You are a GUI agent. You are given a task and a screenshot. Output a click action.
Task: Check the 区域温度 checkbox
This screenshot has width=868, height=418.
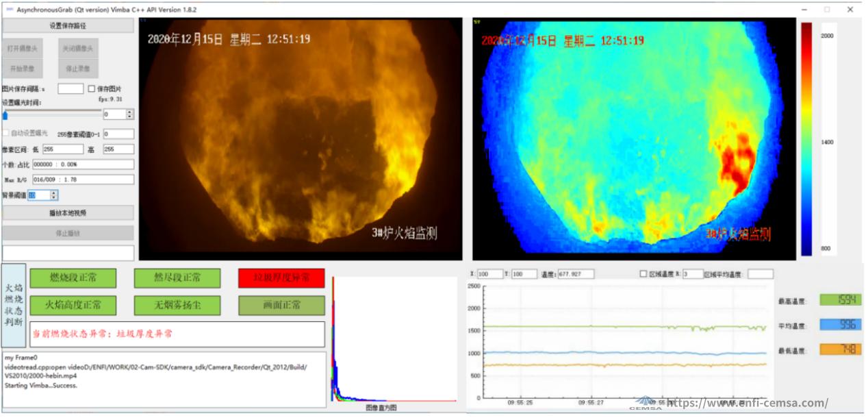pyautogui.click(x=643, y=274)
